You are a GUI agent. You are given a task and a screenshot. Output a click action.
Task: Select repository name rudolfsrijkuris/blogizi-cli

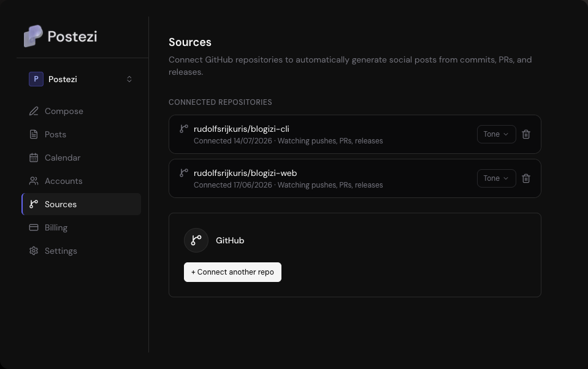tap(242, 129)
